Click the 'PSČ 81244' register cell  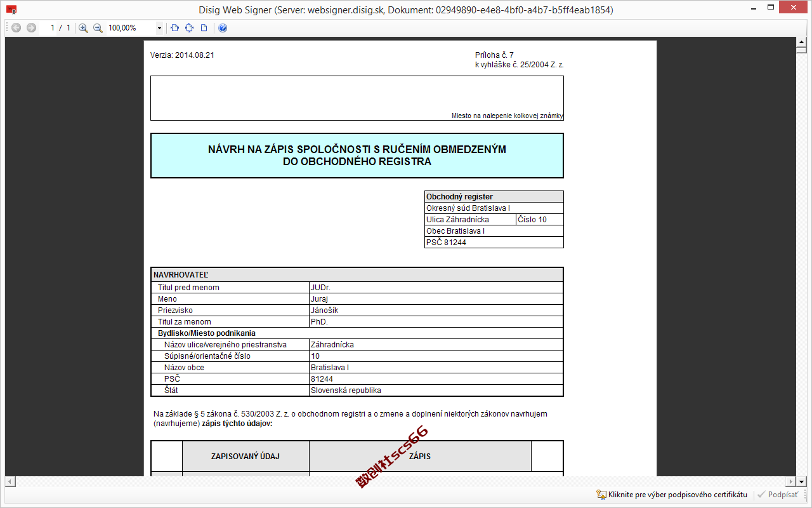coord(494,243)
